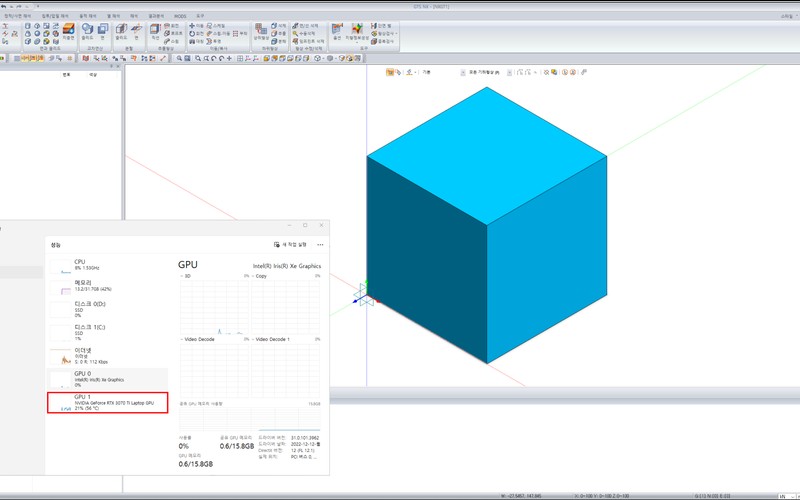
Task: Click the 수동삭제 tool
Action: click(x=304, y=33)
